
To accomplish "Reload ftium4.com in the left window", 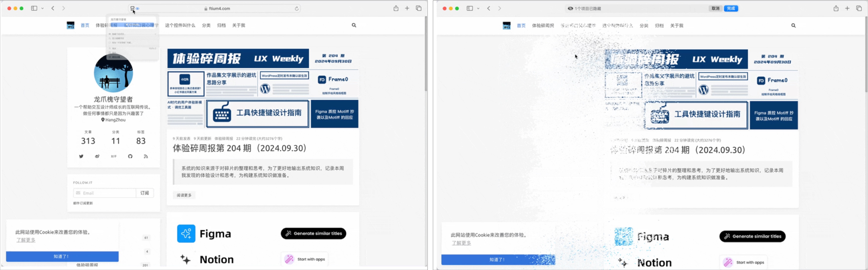I will coord(296,9).
